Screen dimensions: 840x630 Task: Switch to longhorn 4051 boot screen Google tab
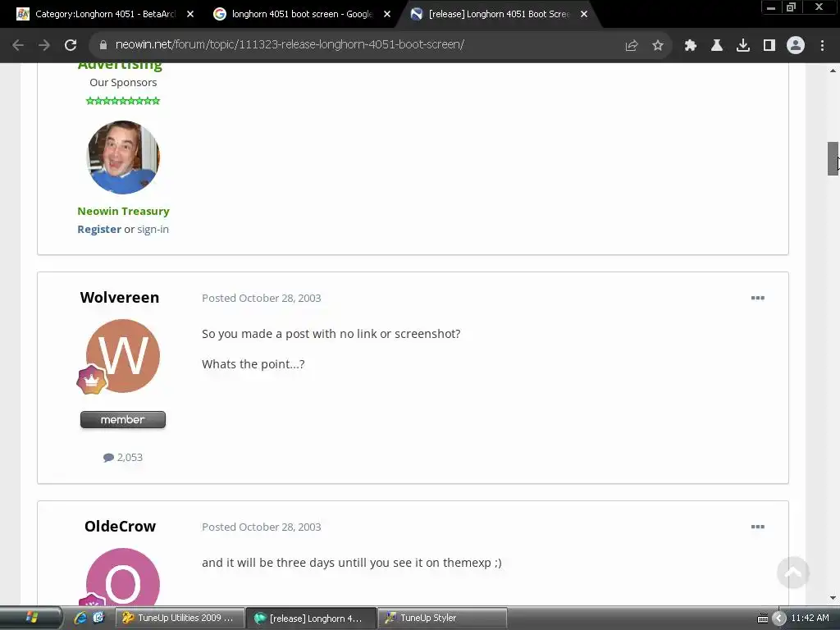pos(301,15)
